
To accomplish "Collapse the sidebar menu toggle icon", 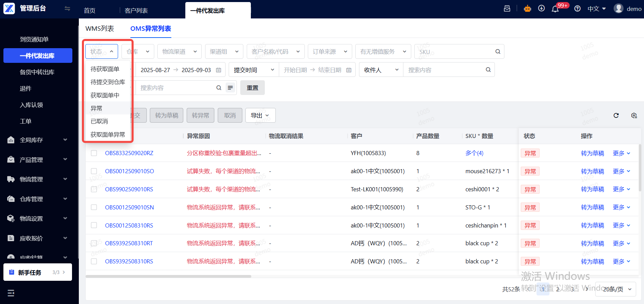I will coord(67,9).
